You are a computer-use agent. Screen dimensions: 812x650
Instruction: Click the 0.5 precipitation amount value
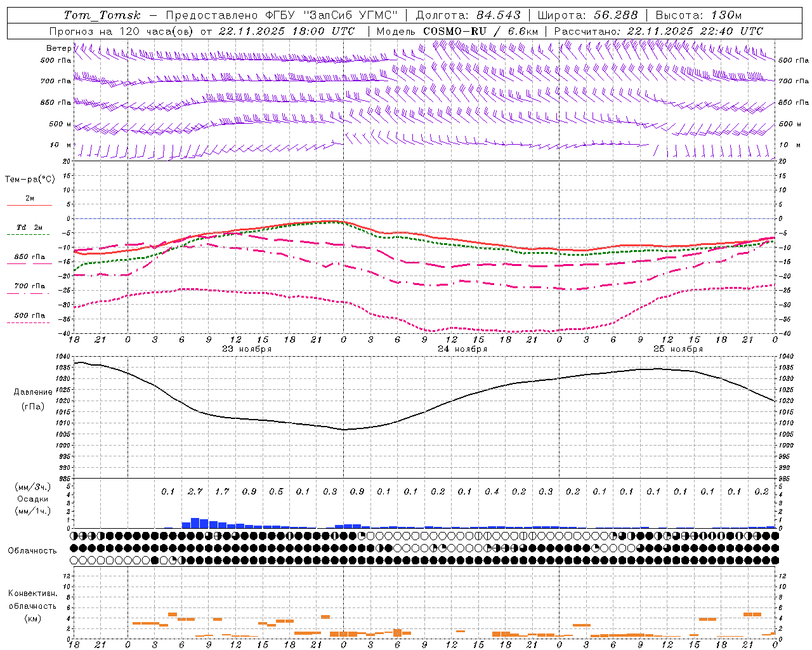point(276,492)
